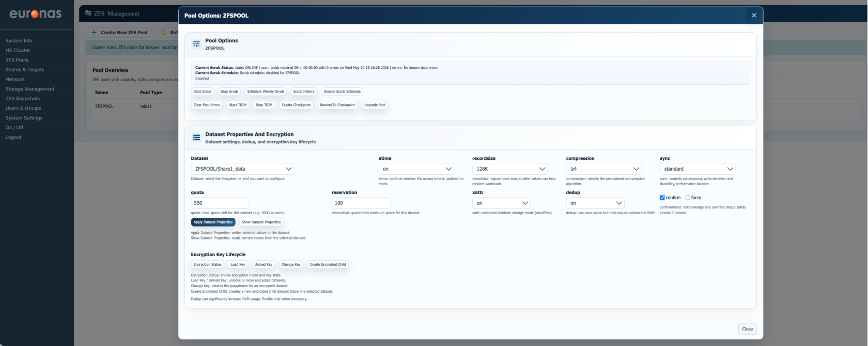This screenshot has width=868, height=346.
Task: Open the recordsize dropdown
Action: pos(510,169)
